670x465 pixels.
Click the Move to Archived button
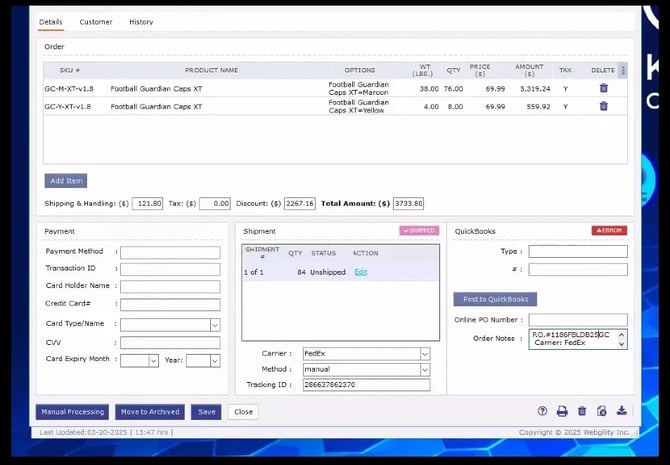click(x=150, y=412)
